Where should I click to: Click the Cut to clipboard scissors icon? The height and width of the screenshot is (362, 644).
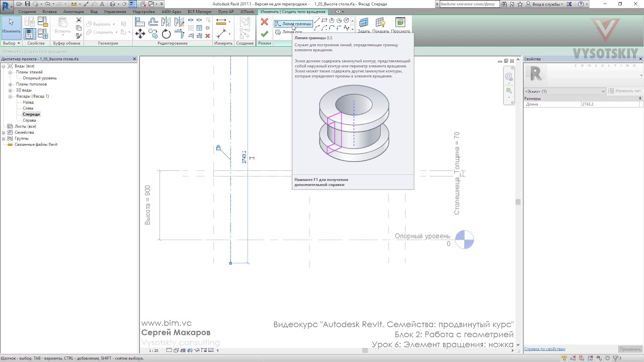78,20
